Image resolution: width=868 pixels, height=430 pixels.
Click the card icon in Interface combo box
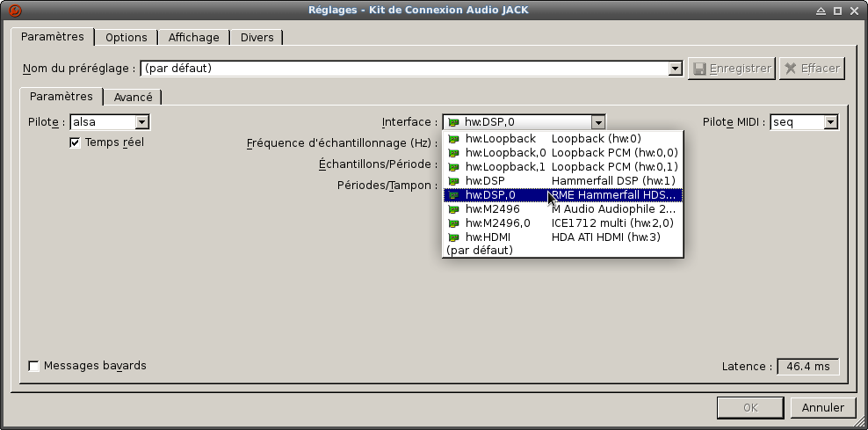(x=453, y=122)
